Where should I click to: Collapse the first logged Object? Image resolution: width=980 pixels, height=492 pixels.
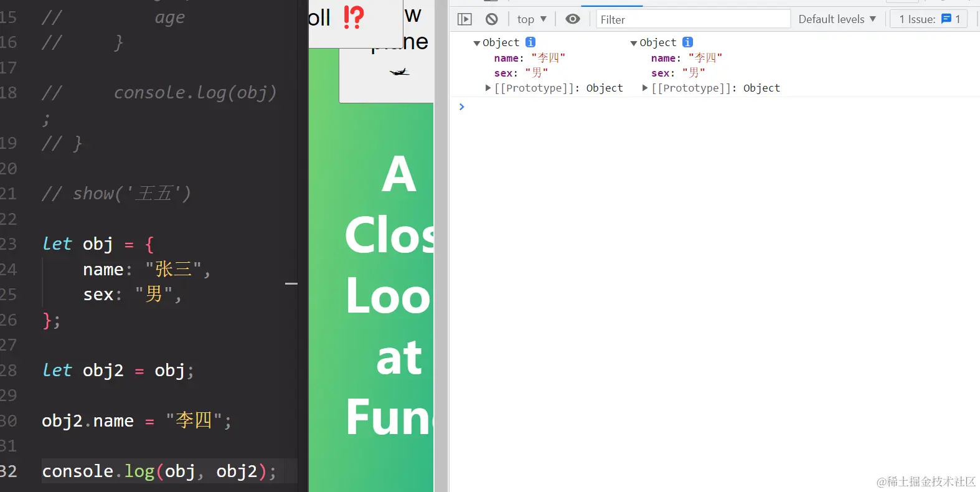point(477,43)
